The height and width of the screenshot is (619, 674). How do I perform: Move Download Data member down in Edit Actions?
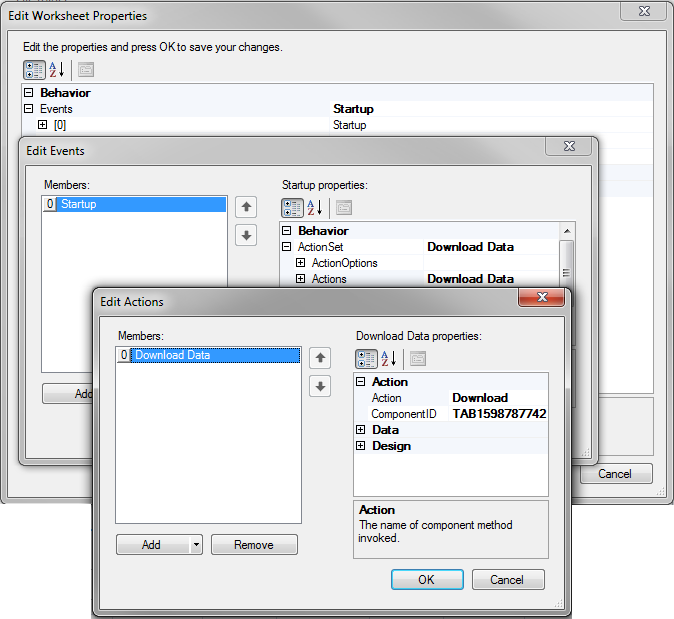click(x=320, y=386)
